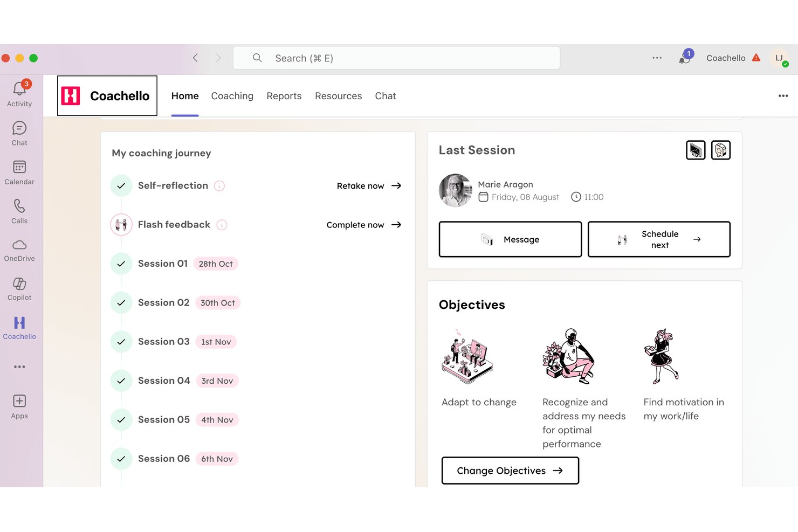
Task: Open Calls in the sidebar
Action: tap(19, 211)
